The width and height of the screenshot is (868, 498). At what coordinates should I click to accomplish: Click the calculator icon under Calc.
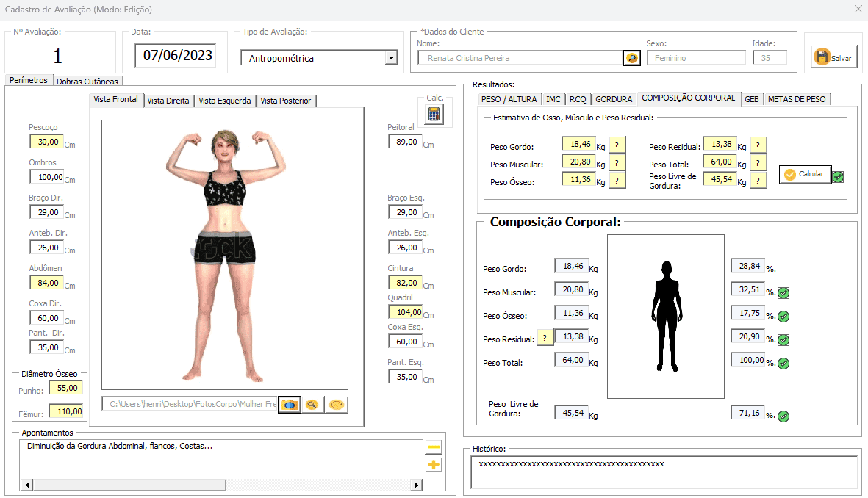[434, 114]
